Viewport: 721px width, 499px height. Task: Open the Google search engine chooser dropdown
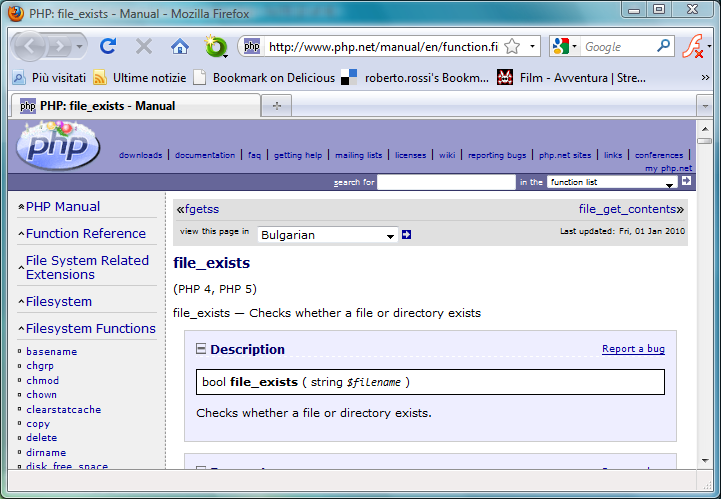click(x=563, y=47)
